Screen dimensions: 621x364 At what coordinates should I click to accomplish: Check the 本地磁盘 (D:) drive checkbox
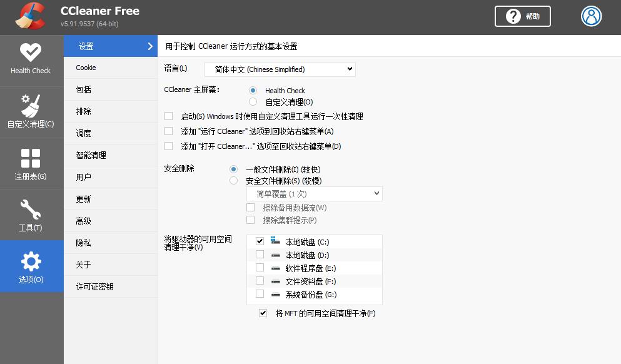(x=260, y=254)
